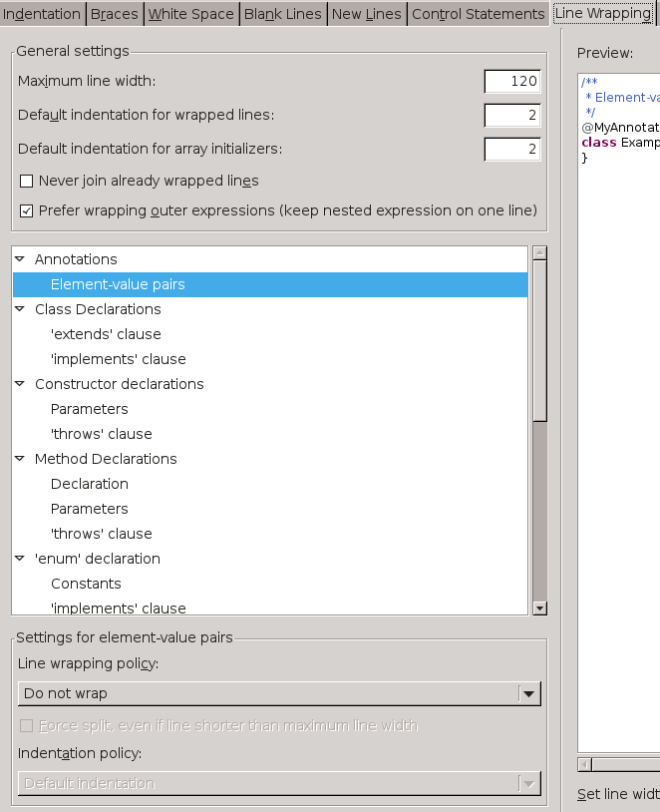Collapse the Constructor declarations node
660x812 pixels.
tap(20, 384)
